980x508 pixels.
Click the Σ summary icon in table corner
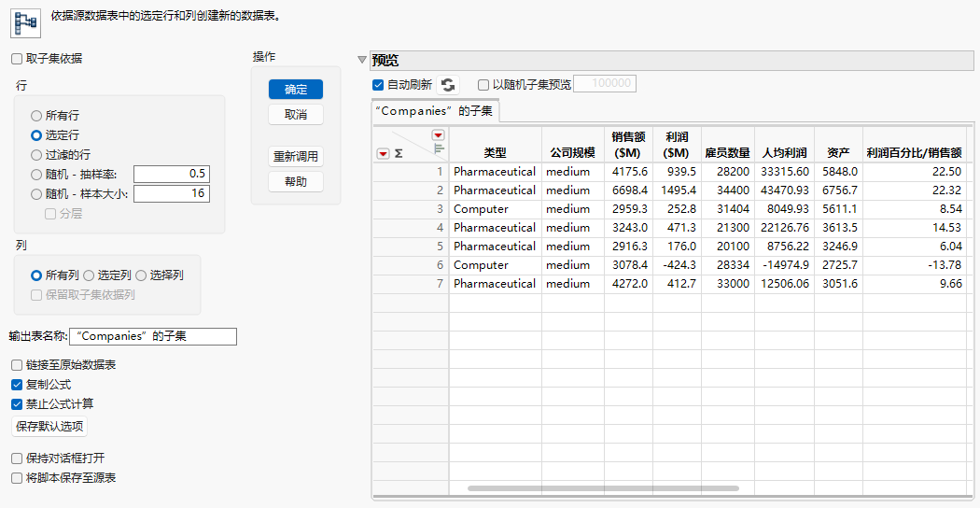coord(399,153)
